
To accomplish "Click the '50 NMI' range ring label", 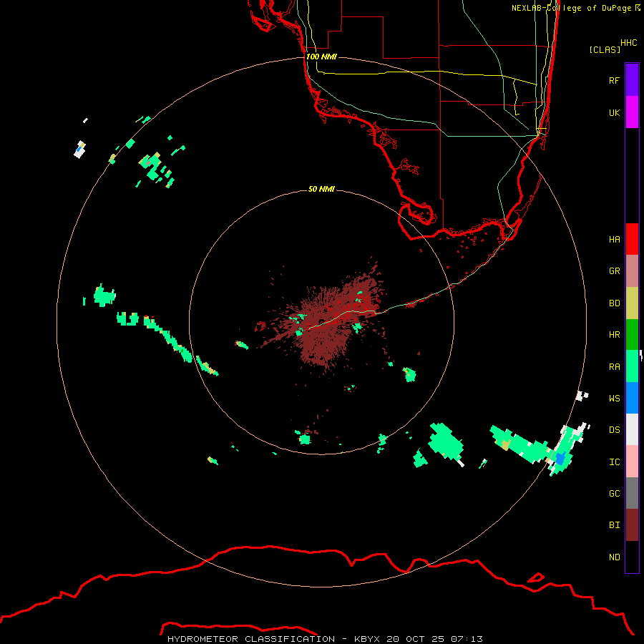I will click(x=321, y=189).
